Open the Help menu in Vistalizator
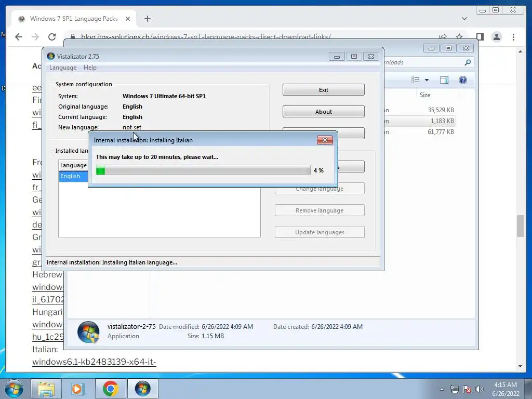 90,68
